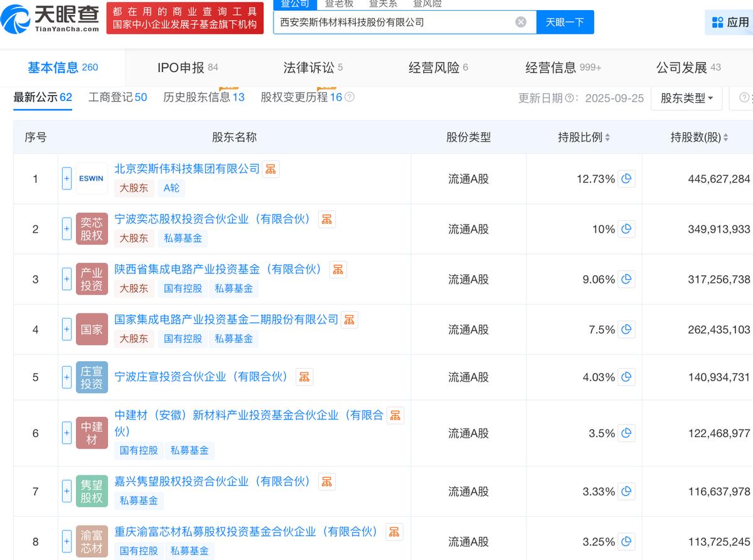This screenshot has width=753, height=560.
Task: Open 宁波奕芯股权投资合伙企业 link
Action: 213,219
